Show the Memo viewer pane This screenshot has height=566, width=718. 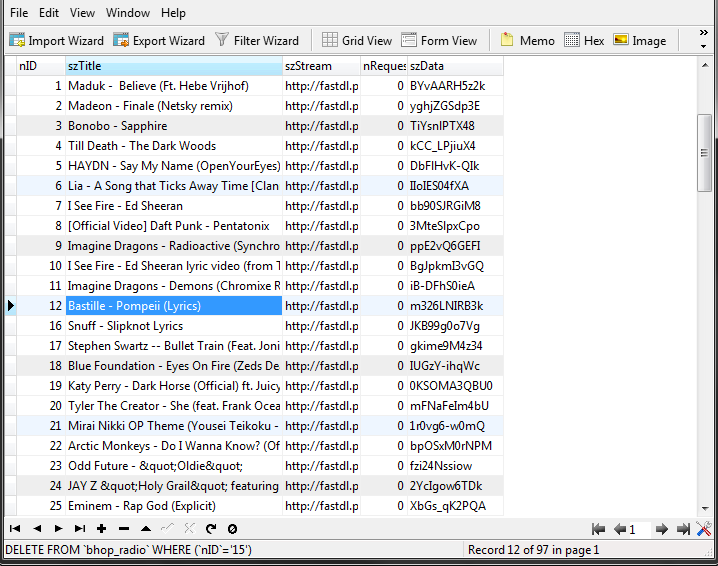click(527, 41)
